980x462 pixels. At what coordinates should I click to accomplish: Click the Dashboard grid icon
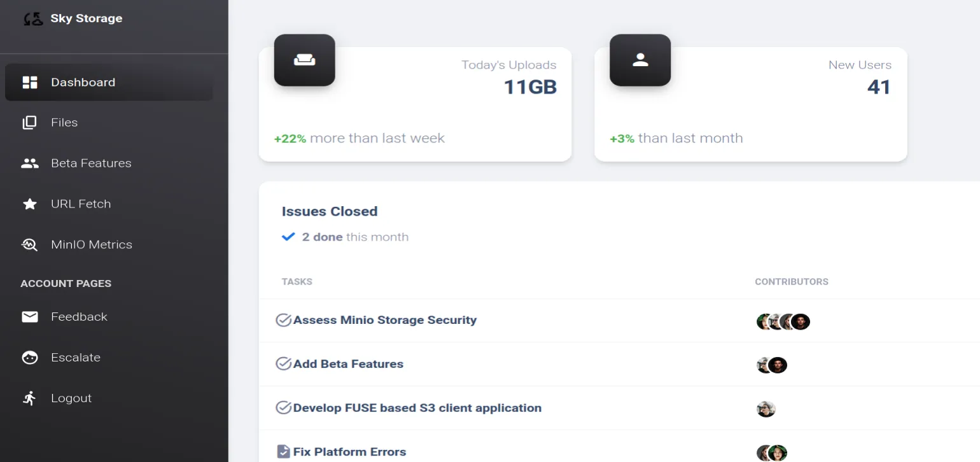30,82
